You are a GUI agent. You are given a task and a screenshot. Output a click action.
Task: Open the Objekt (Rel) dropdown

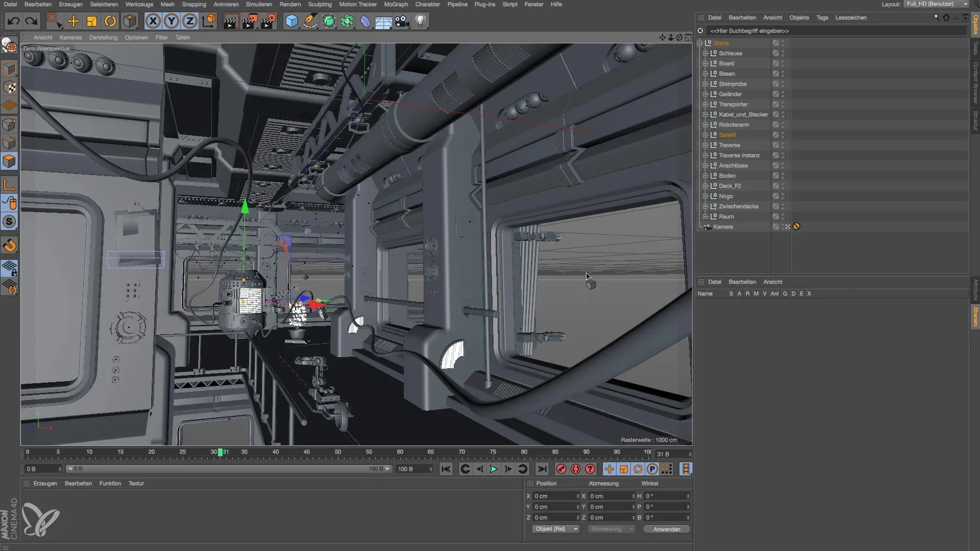pyautogui.click(x=556, y=529)
